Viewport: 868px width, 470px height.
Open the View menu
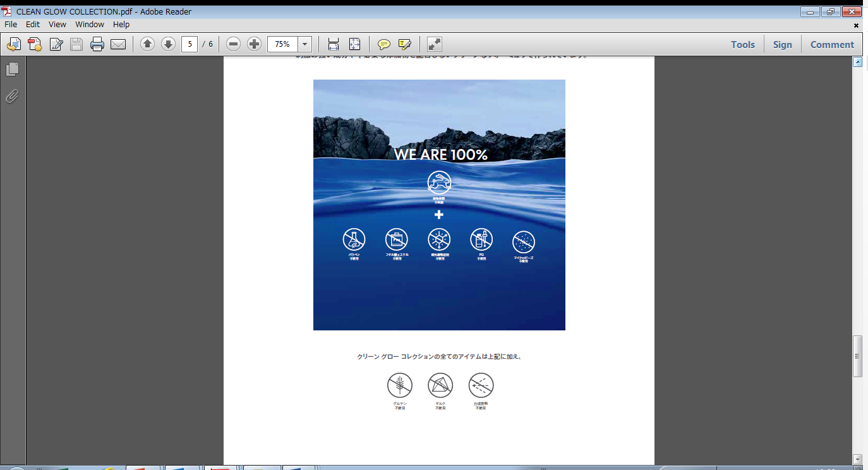pyautogui.click(x=57, y=25)
